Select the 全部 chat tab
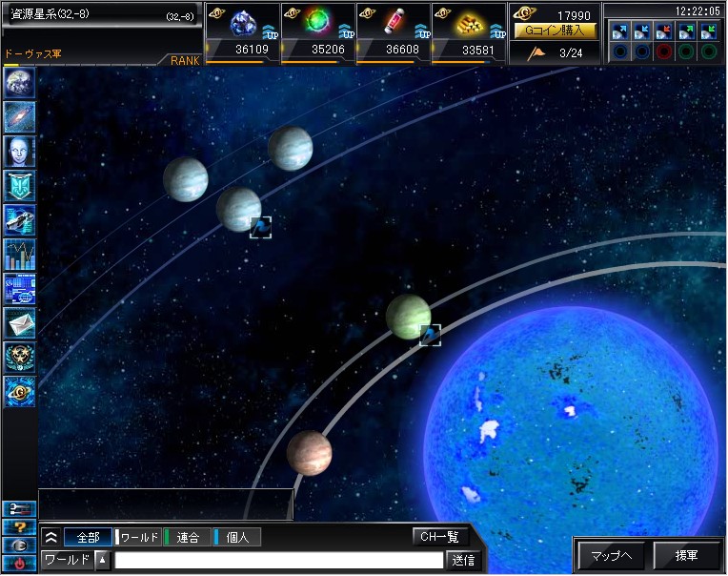The width and height of the screenshot is (728, 576). [88, 538]
